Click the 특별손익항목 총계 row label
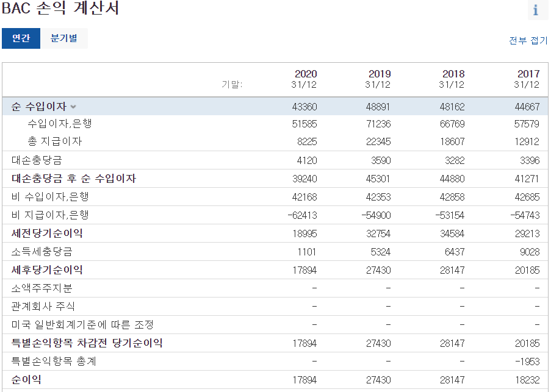This screenshot has height=392, width=551. (x=54, y=361)
